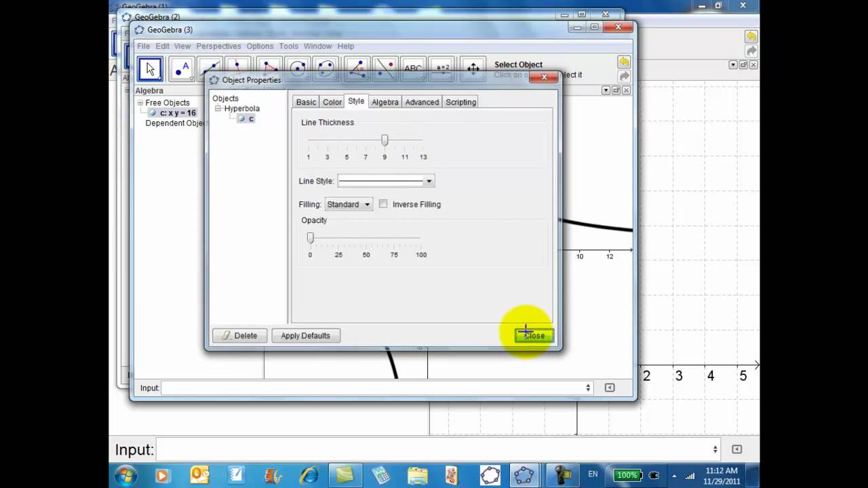Open Windows Media Player from the taskbar
868x488 pixels.
coord(162,475)
